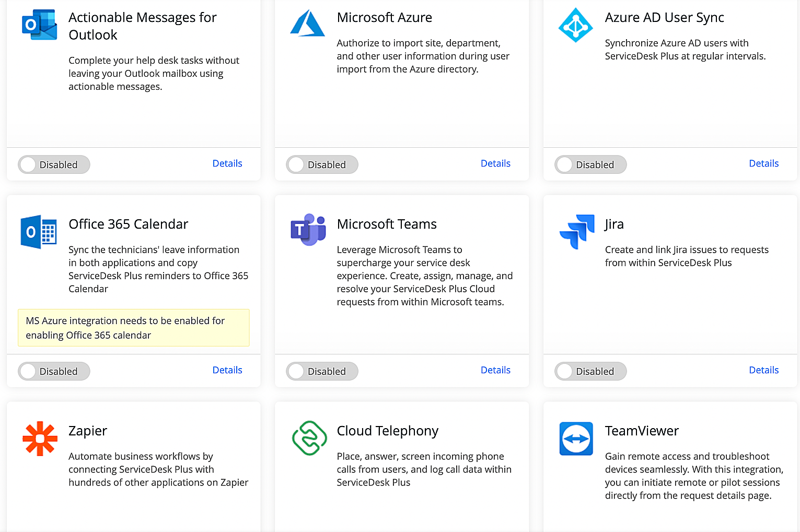Click the TeamViewer logo icon
The height and width of the screenshot is (532, 800).
click(x=576, y=439)
